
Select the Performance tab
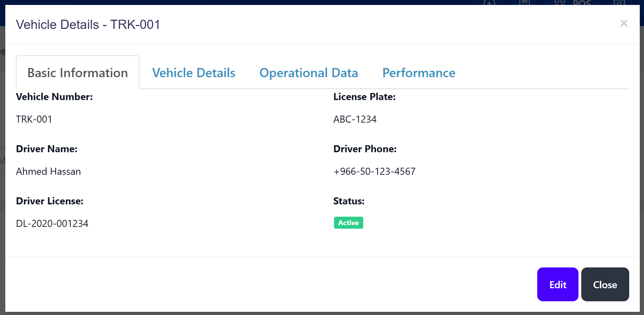coord(419,73)
